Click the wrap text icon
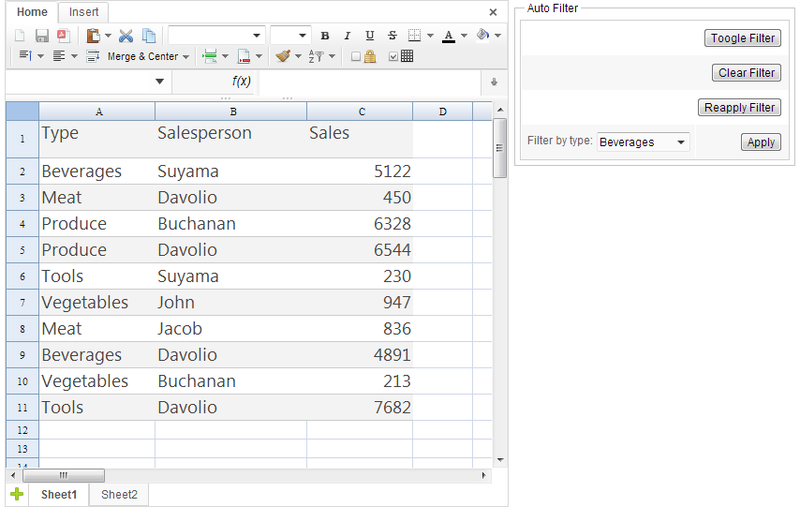 93,56
